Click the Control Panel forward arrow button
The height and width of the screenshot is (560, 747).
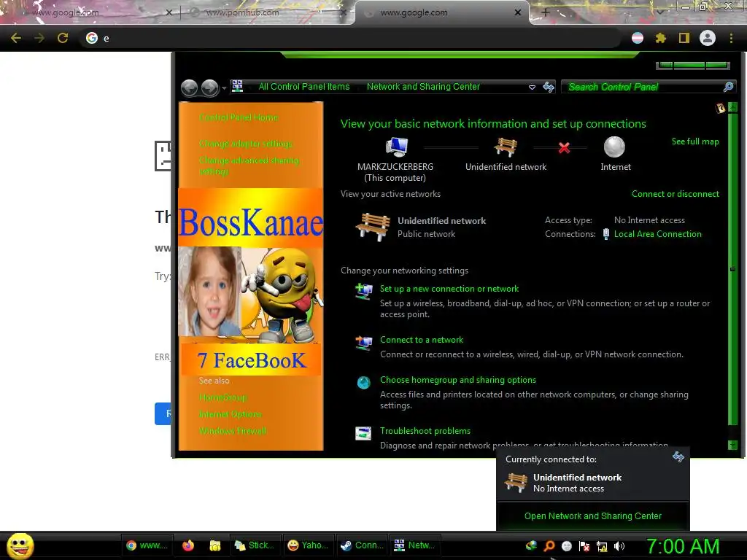(209, 87)
